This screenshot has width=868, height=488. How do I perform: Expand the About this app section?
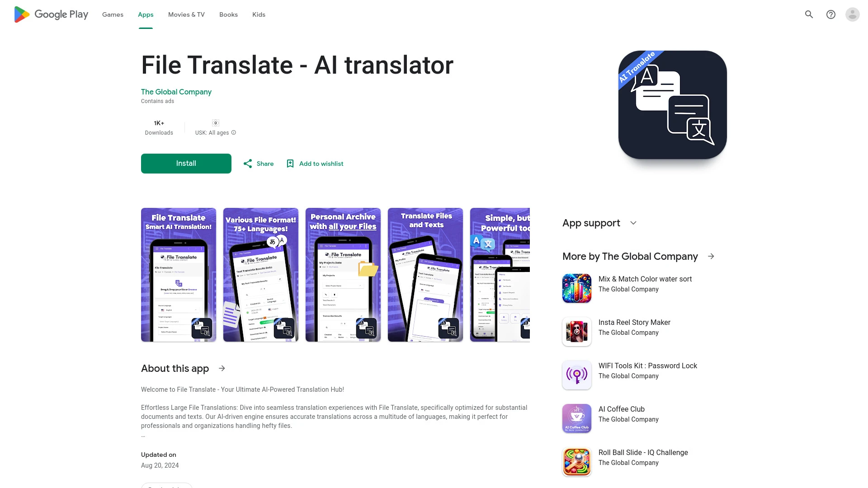click(x=222, y=368)
